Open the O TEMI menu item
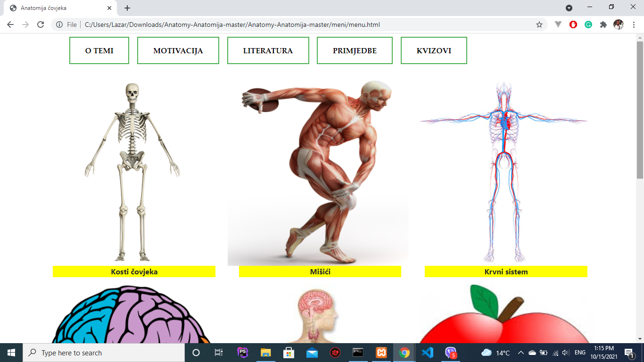The height and width of the screenshot is (362, 644). point(99,50)
